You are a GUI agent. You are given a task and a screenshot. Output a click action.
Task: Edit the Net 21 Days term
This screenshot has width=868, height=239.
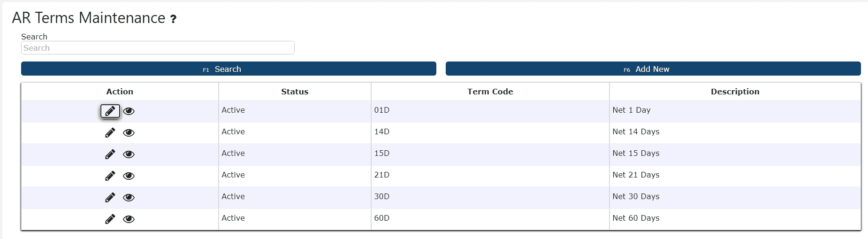(110, 176)
